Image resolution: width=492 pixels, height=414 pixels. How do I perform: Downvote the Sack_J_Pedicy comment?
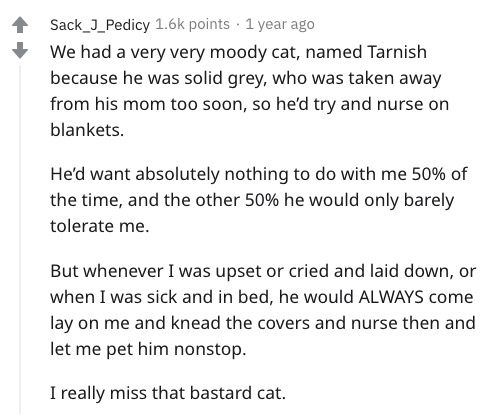(20, 50)
